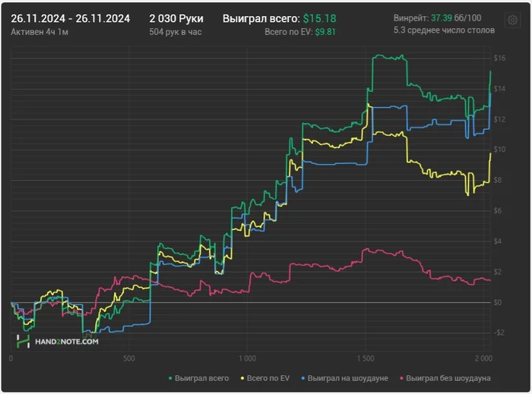Open the graph settings gear icon
This screenshot has height=394, width=532.
(512, 20)
